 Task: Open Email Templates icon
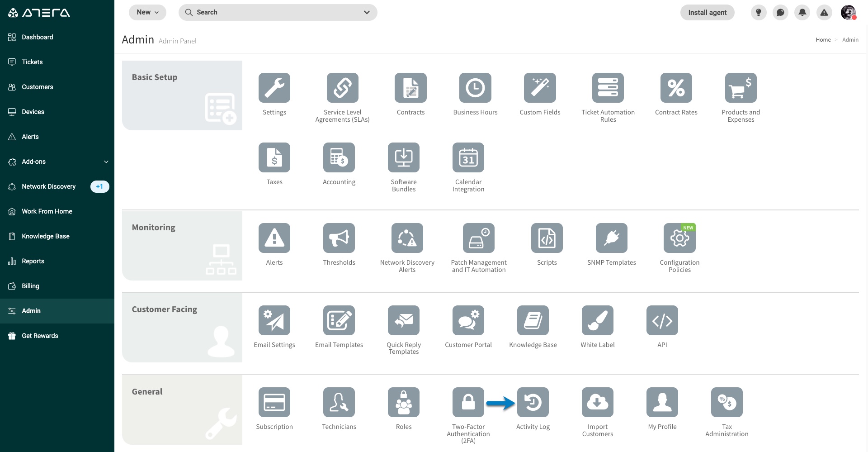point(339,320)
